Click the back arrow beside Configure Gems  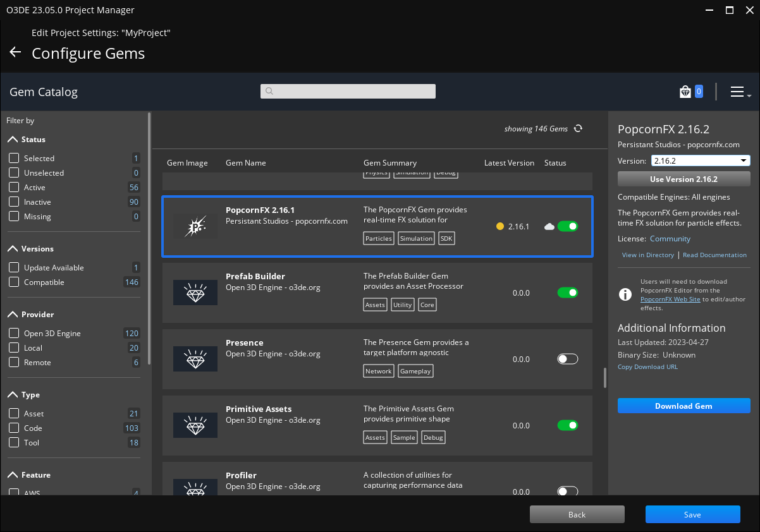tap(15, 52)
